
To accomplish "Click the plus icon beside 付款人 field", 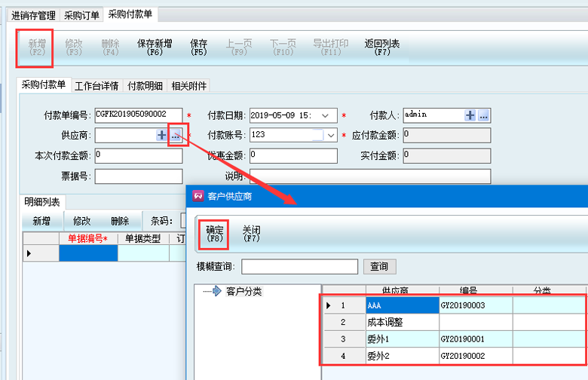I will (x=470, y=115).
